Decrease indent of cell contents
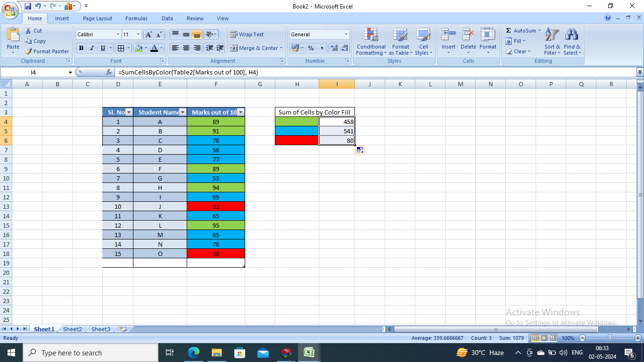 click(208, 48)
